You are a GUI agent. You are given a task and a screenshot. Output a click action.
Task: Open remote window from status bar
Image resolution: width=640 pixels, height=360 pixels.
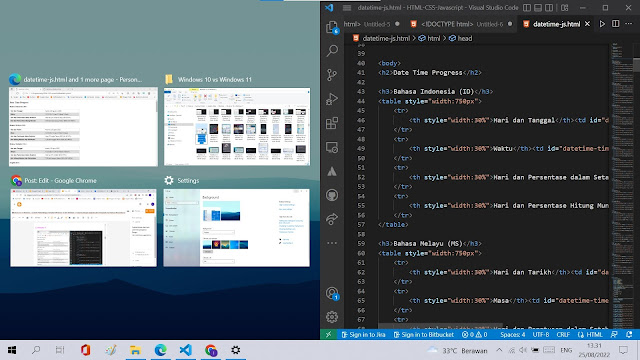pos(329,334)
